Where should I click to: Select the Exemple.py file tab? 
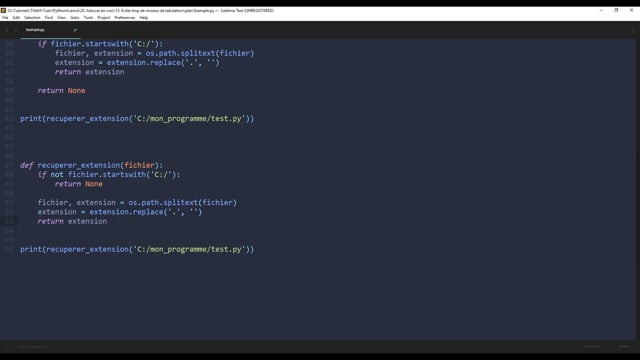click(50, 30)
